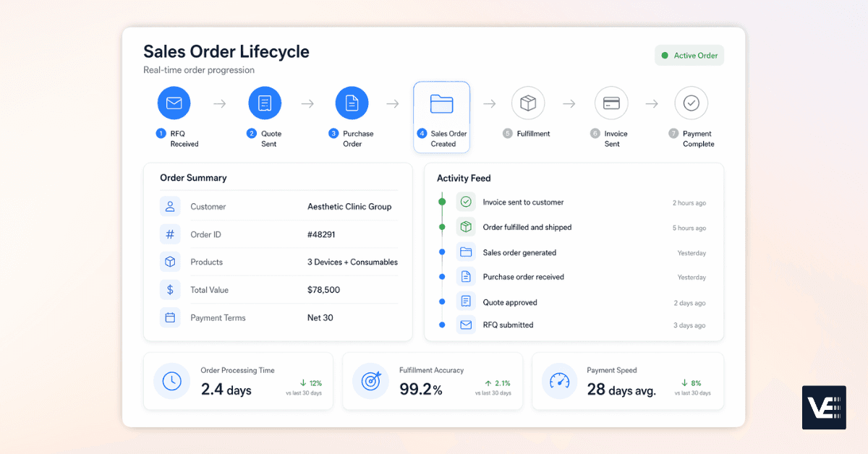
Task: Select the Sales Order Created folder icon
Action: click(x=441, y=103)
